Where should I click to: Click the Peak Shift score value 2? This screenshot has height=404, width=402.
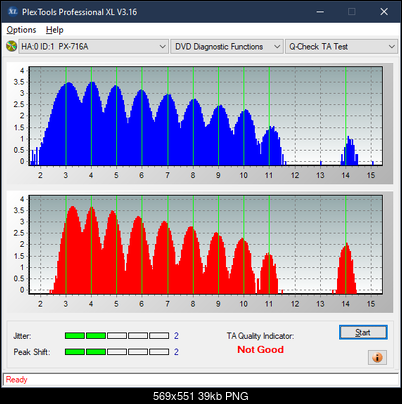[176, 352]
